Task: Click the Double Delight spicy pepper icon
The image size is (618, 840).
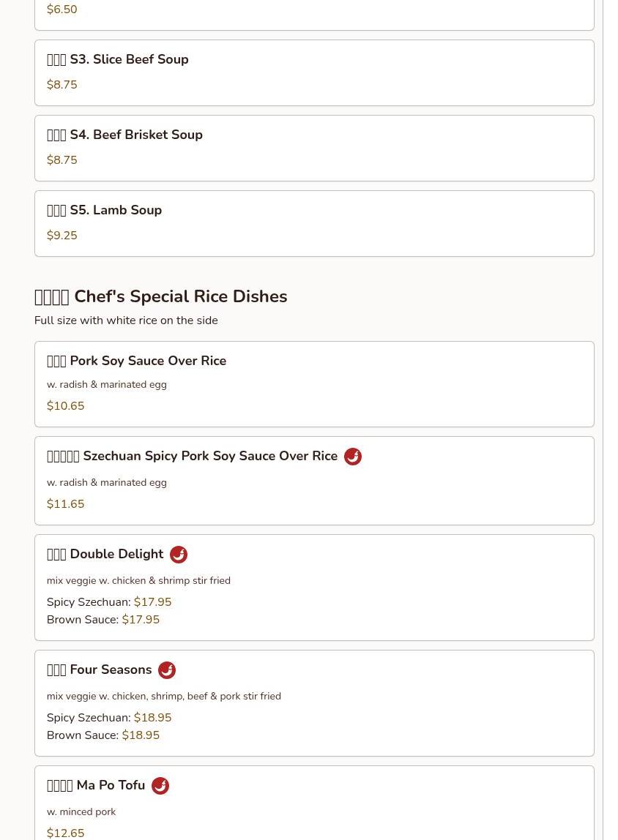Action: (178, 555)
